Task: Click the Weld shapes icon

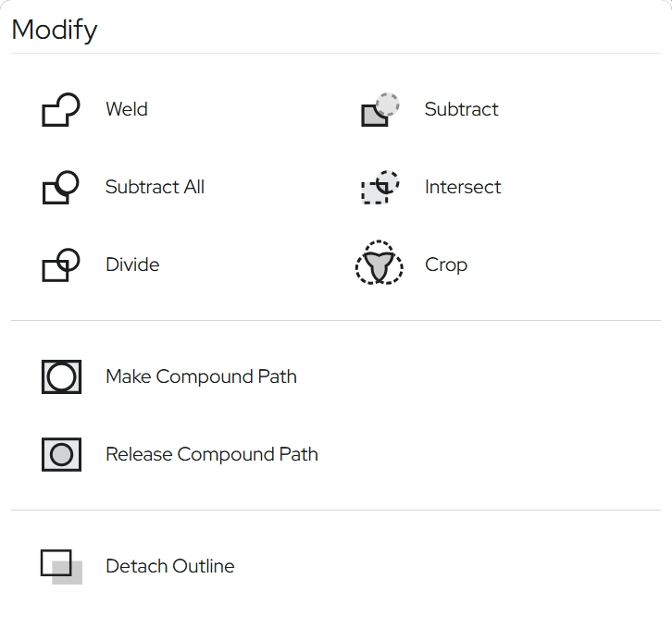Action: pyautogui.click(x=61, y=110)
